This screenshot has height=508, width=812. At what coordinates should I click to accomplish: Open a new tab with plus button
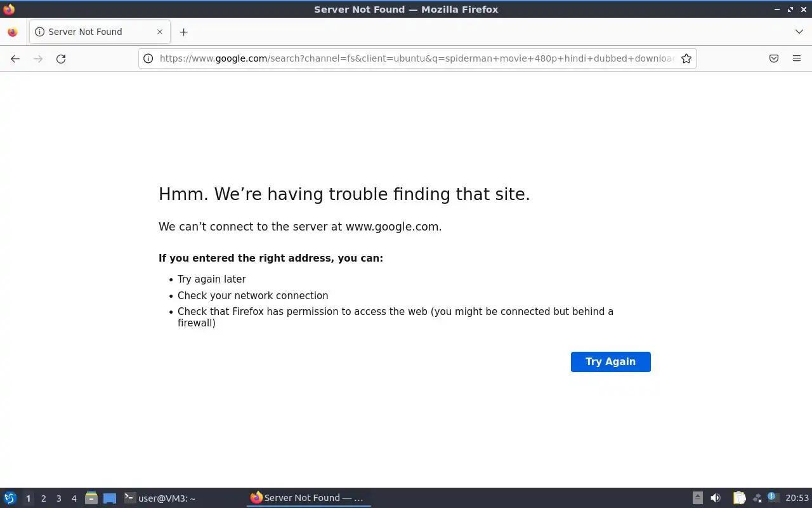pos(183,32)
